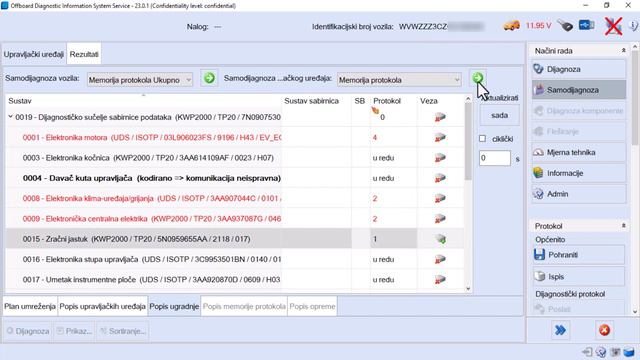Open the info icon in header

[x=633, y=26]
